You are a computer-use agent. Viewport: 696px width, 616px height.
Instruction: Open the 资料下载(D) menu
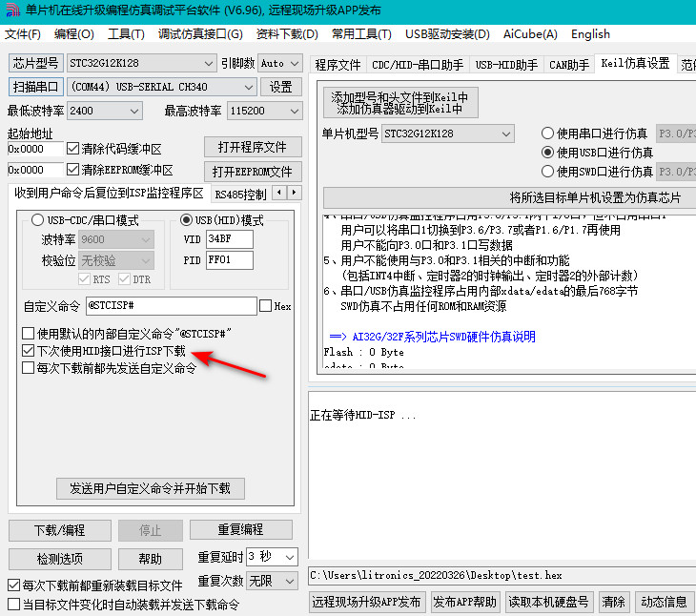pyautogui.click(x=286, y=34)
